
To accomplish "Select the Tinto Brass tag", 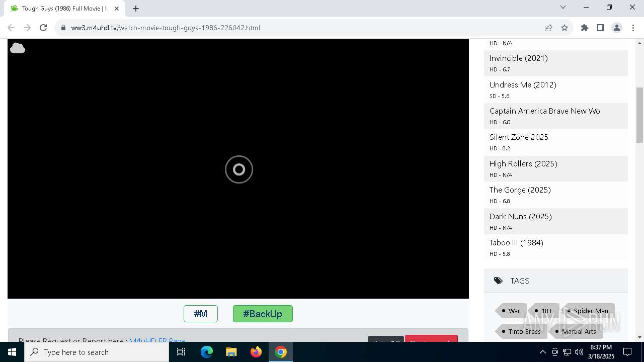I will [x=521, y=331].
